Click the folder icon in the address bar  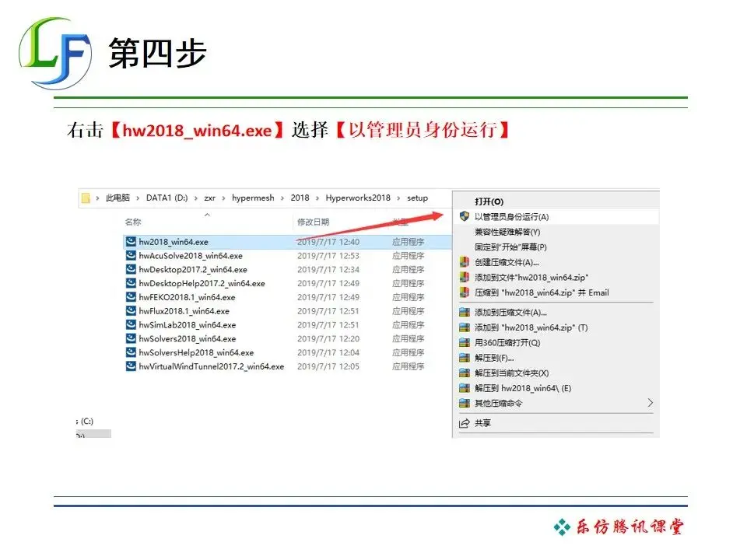[x=86, y=198]
